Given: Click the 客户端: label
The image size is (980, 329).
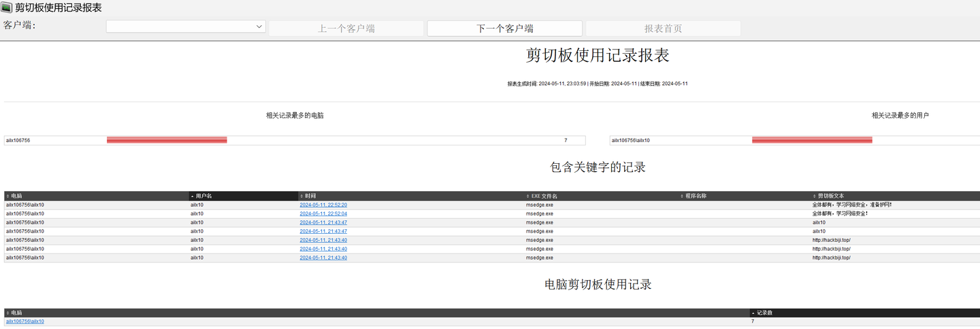Looking at the screenshot, I should coord(20,25).
